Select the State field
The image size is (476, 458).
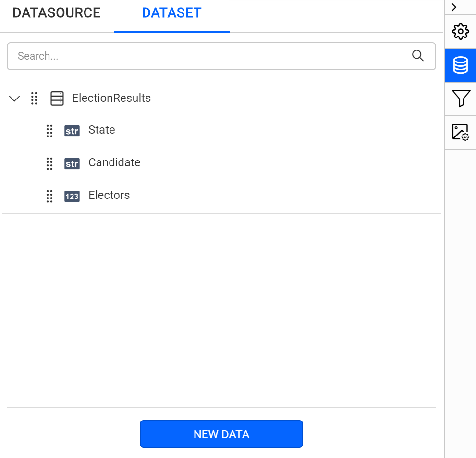[x=102, y=130]
